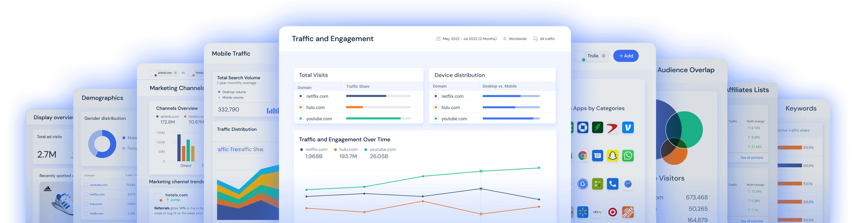Click the Desktop volume legend entry

232,92
